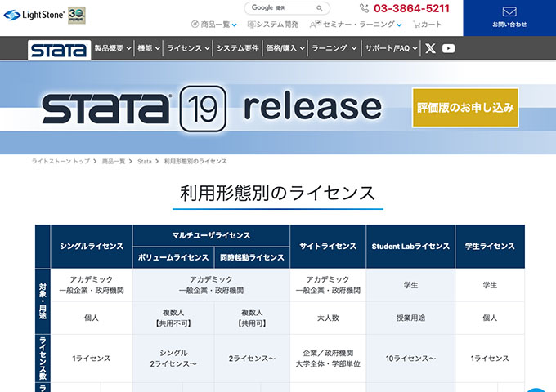Expand the ラーニング navbar dropdown
556x392 pixels.
pyautogui.click(x=334, y=48)
